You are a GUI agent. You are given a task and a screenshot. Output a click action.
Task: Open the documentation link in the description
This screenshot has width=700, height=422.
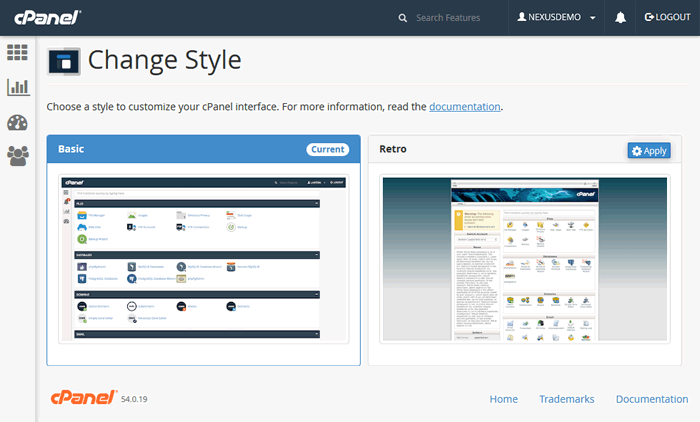coord(465,106)
